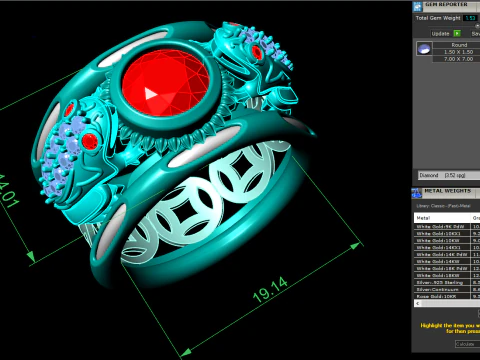Click the Gem Reporter panel icon
Viewport: 480px width, 360px height.
[417, 6]
